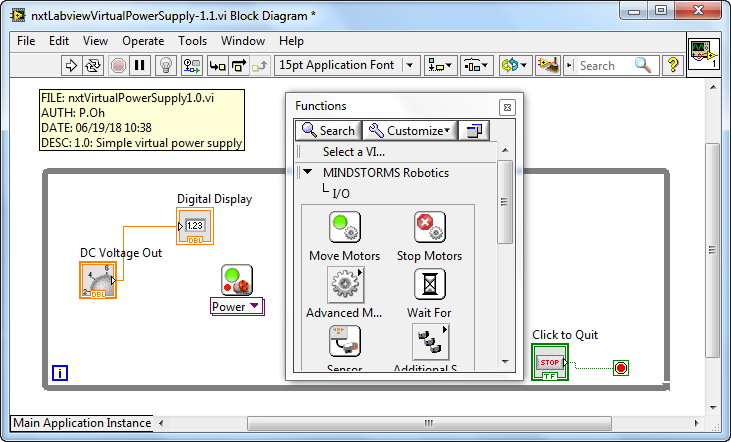731x442 pixels.
Task: Click Abort Execution stop button
Action: pyautogui.click(x=118, y=66)
